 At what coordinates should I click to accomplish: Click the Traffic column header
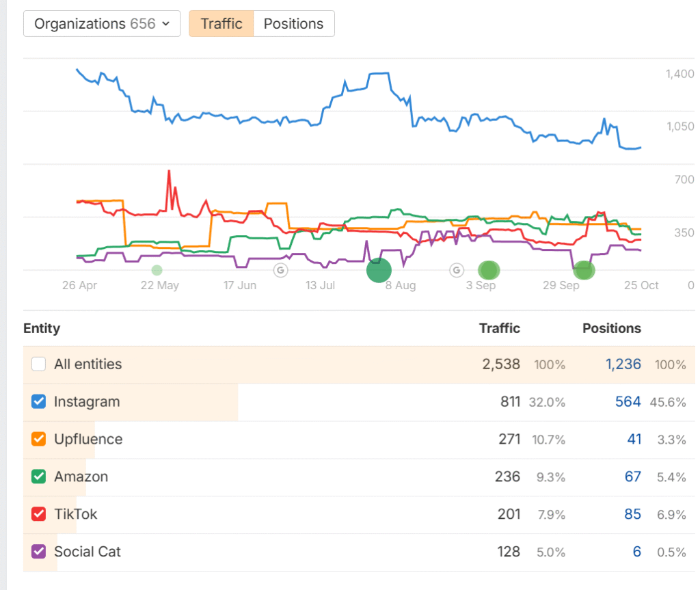click(x=499, y=329)
